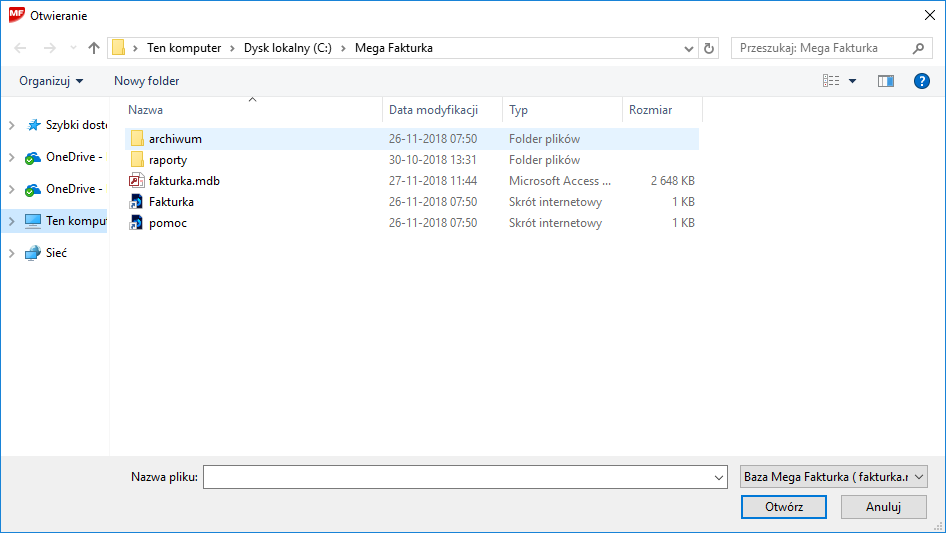Expand the view options dropdown arrow

[853, 81]
